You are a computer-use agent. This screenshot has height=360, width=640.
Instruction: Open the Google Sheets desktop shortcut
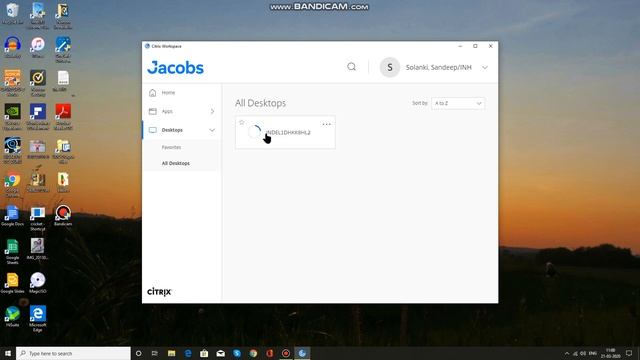coord(13,252)
